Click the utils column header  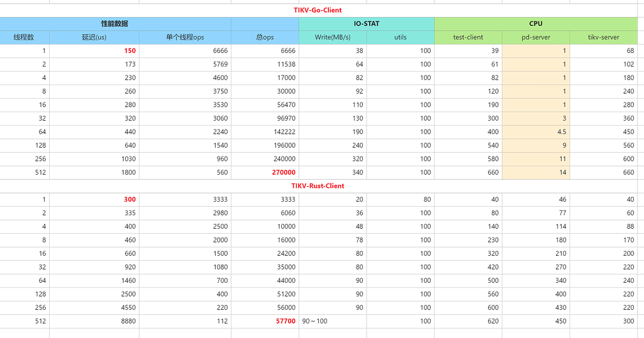coord(400,37)
